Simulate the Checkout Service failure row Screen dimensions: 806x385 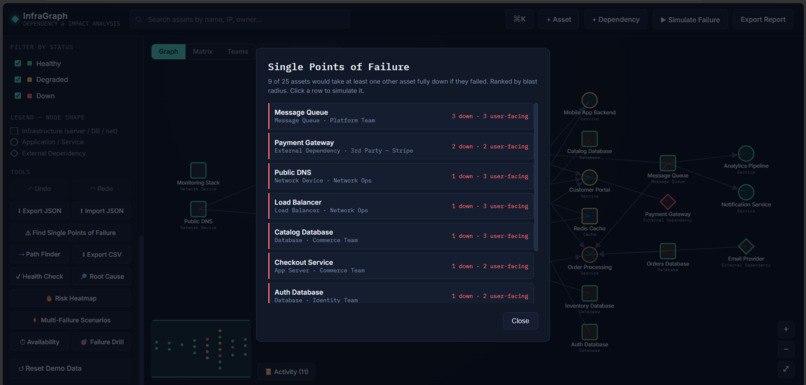point(400,266)
